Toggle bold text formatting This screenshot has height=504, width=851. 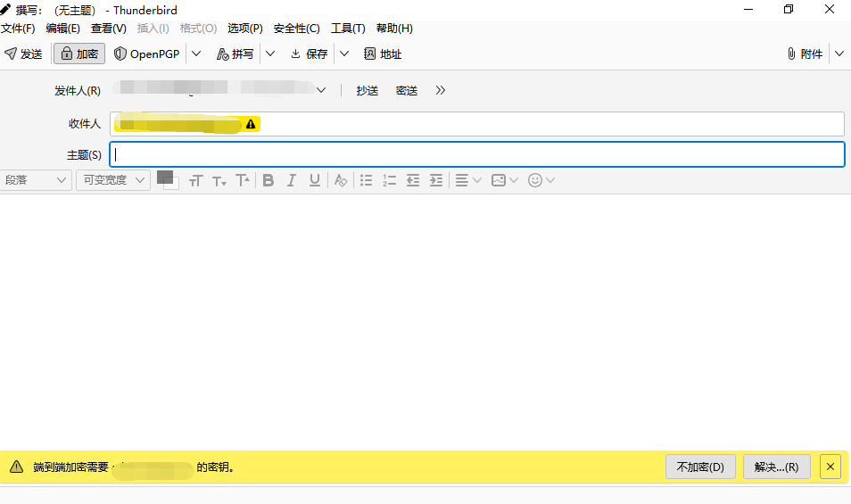(268, 180)
